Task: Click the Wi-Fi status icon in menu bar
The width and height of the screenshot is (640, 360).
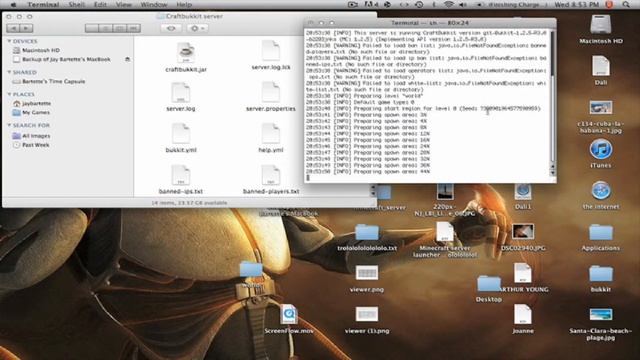Action: (x=449, y=4)
